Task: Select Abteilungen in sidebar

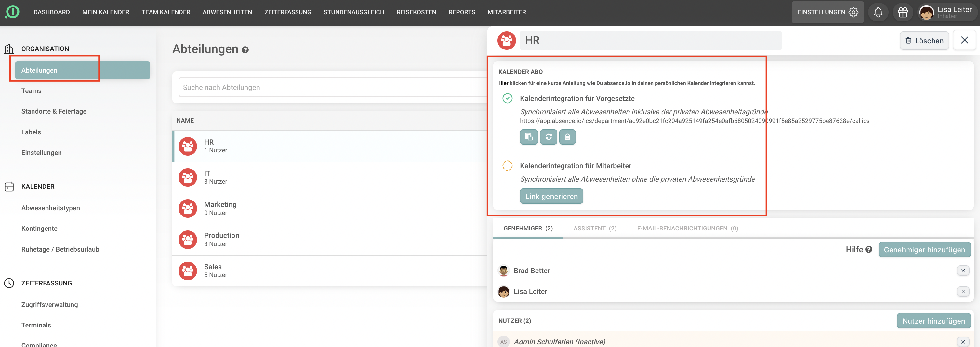Action: coord(83,70)
